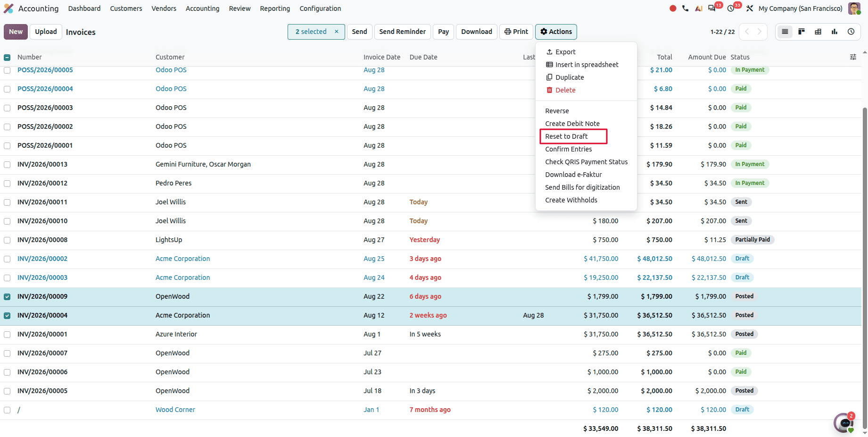Open the Actions dropdown button
Image resolution: width=868 pixels, height=437 pixels.
click(556, 32)
